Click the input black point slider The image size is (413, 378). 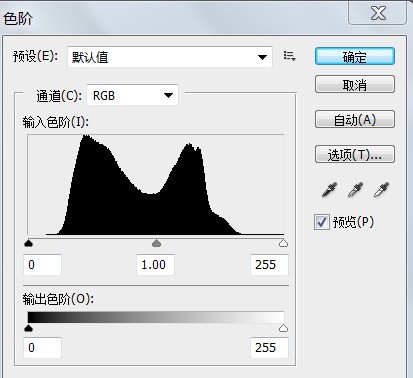29,243
